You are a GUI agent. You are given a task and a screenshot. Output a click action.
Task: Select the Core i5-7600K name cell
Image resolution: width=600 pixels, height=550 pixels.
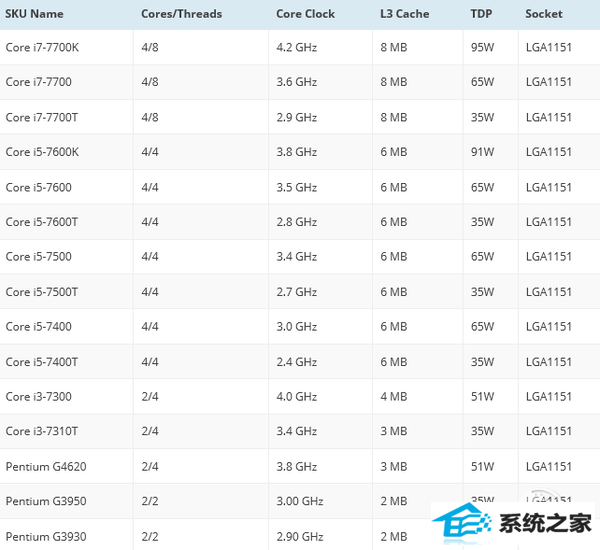tap(42, 152)
